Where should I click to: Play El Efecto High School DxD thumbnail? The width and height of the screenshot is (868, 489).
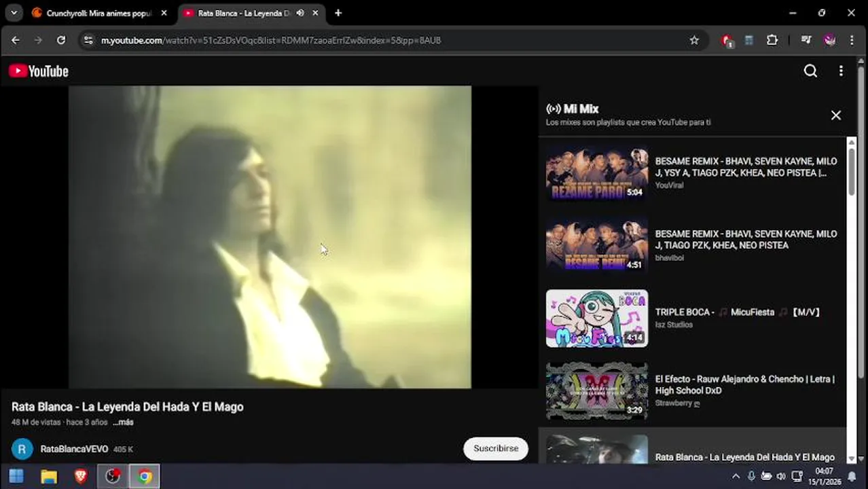click(597, 391)
